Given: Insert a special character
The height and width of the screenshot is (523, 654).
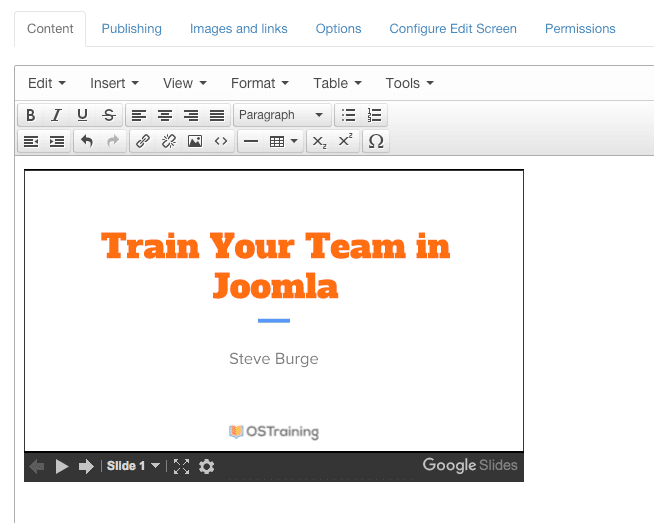Looking at the screenshot, I should point(376,141).
